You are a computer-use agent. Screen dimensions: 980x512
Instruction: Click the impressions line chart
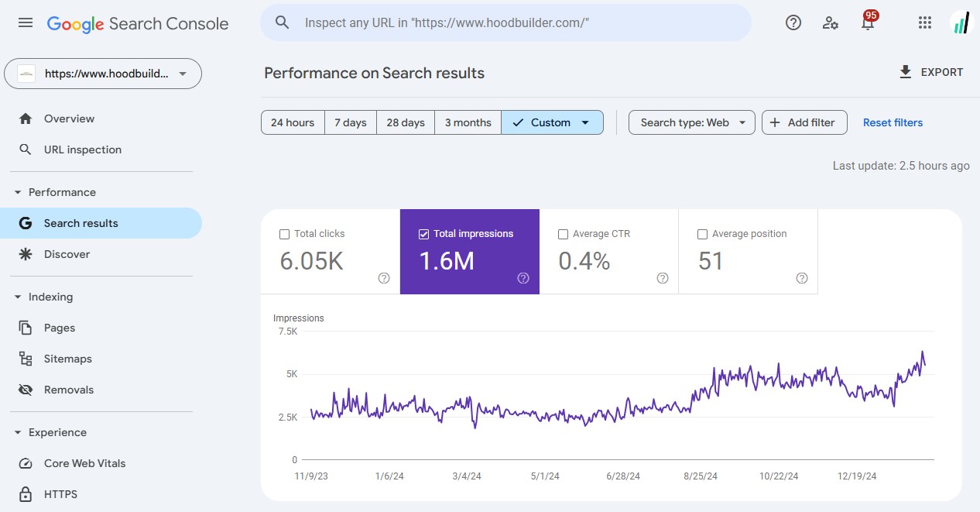point(618,395)
